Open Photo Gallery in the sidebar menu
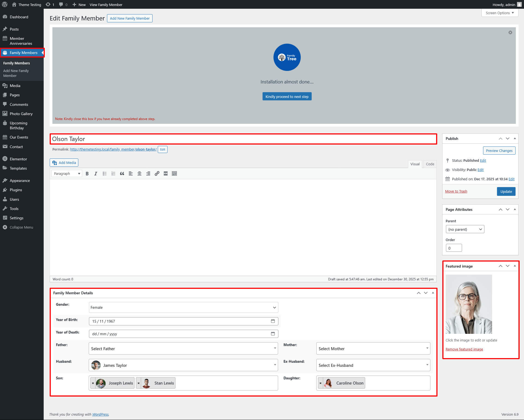This screenshot has height=420, width=524. pos(21,114)
